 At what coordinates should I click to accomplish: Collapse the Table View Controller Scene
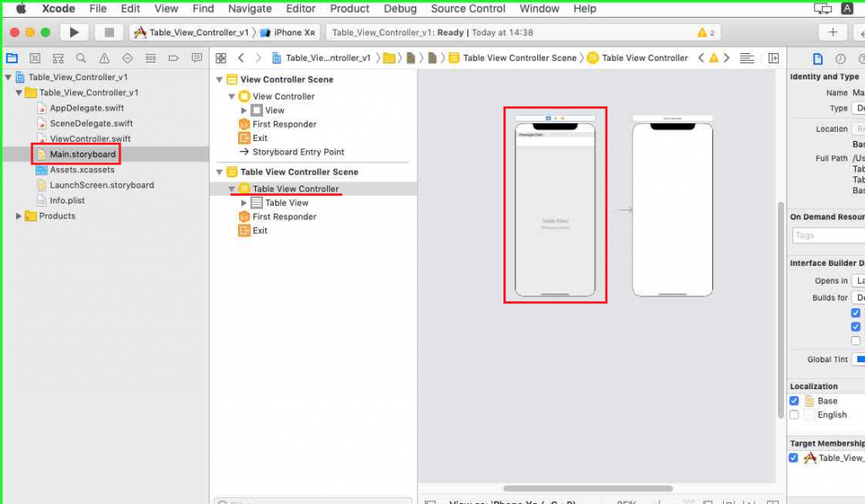point(219,172)
